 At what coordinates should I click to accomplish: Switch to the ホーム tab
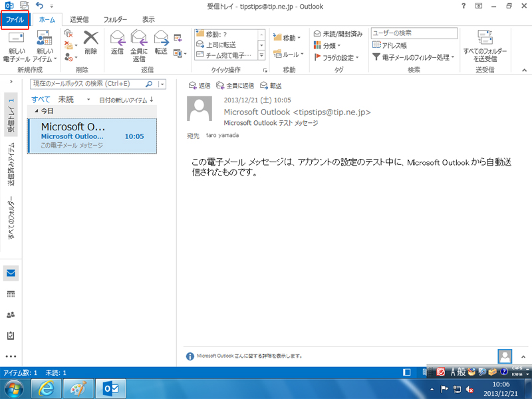[x=47, y=20]
